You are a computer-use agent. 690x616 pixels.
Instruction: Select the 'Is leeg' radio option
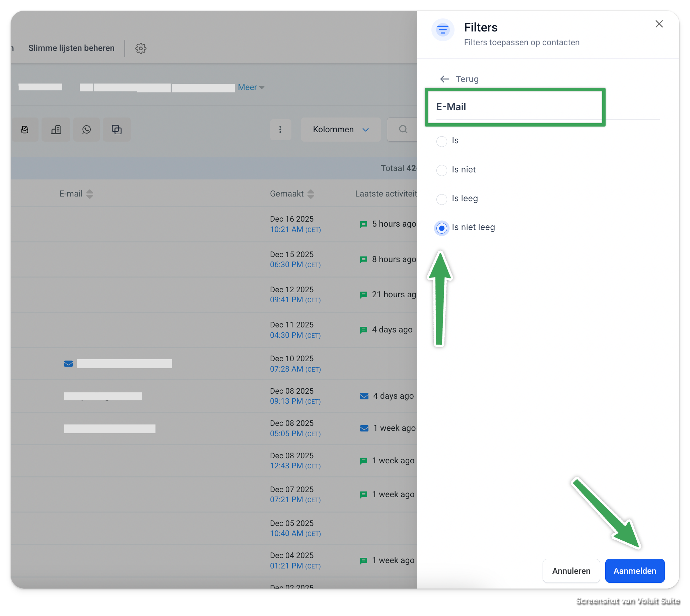441,199
